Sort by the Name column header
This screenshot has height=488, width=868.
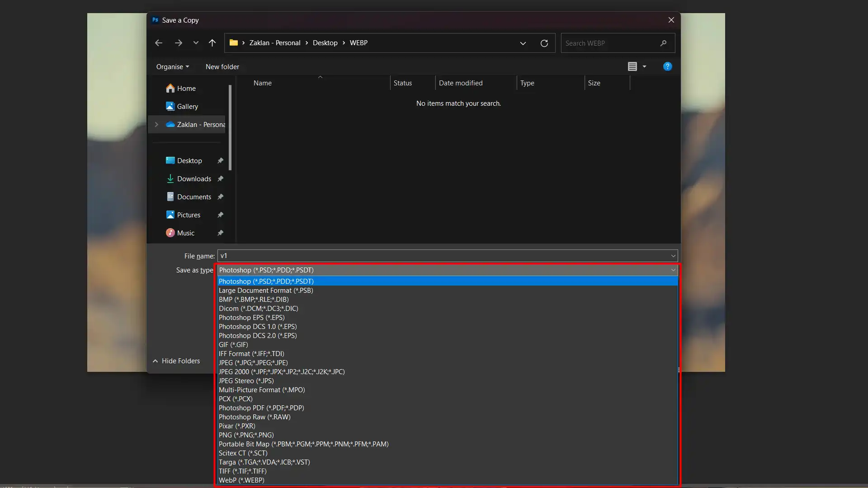pos(320,83)
